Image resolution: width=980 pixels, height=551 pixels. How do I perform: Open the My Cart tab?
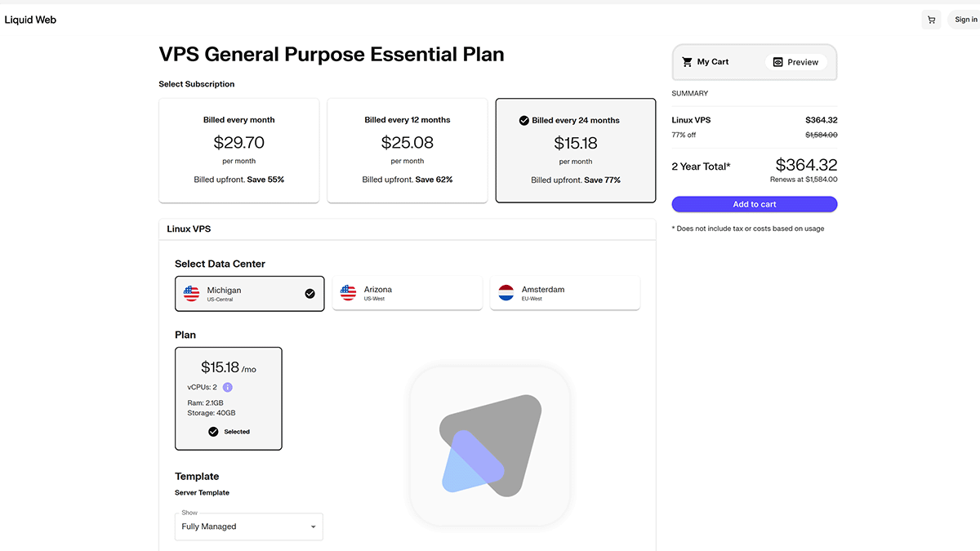pos(706,62)
